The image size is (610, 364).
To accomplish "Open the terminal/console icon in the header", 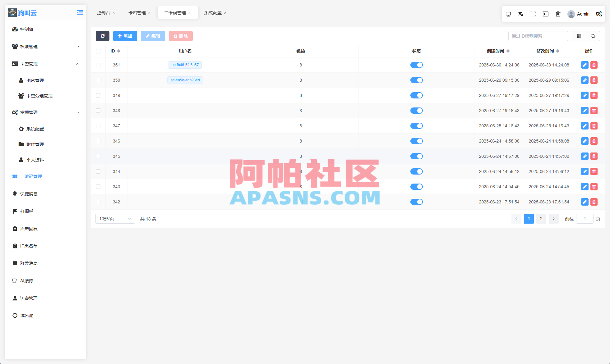I will [x=546, y=14].
